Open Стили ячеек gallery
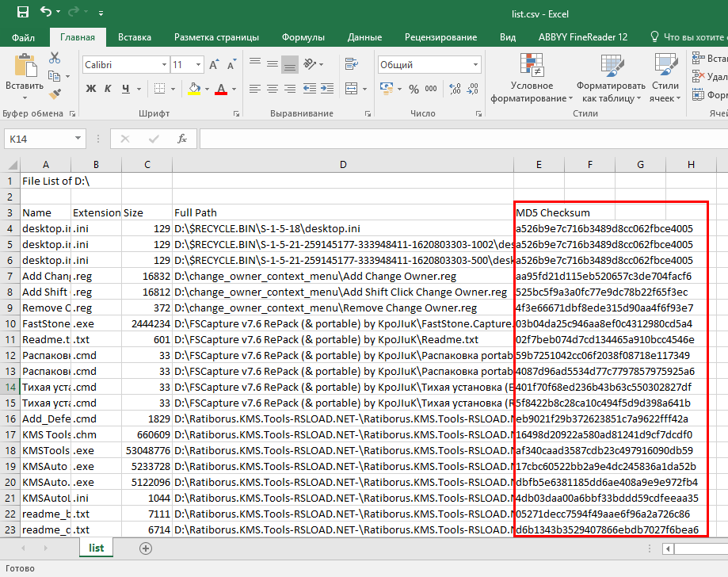This screenshot has width=728, height=577. click(x=665, y=78)
